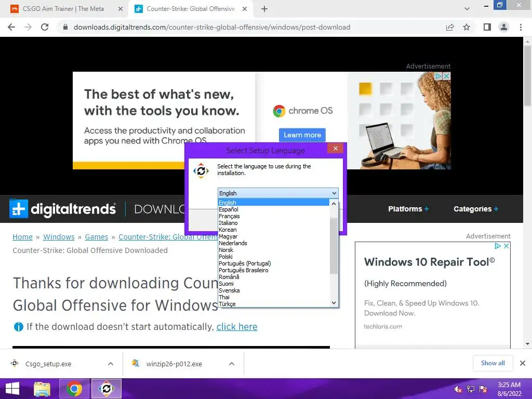Choose Magyar from the language list
This screenshot has width=532, height=399.
[273, 236]
